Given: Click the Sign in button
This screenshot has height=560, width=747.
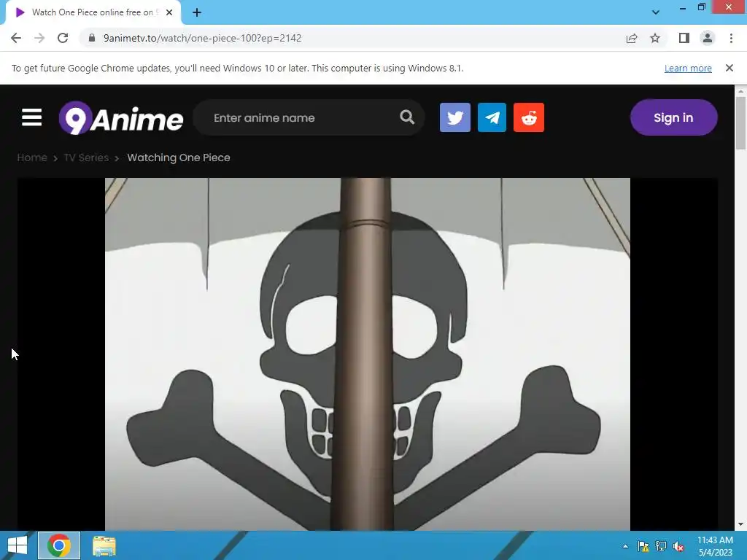Looking at the screenshot, I should pyautogui.click(x=673, y=117).
